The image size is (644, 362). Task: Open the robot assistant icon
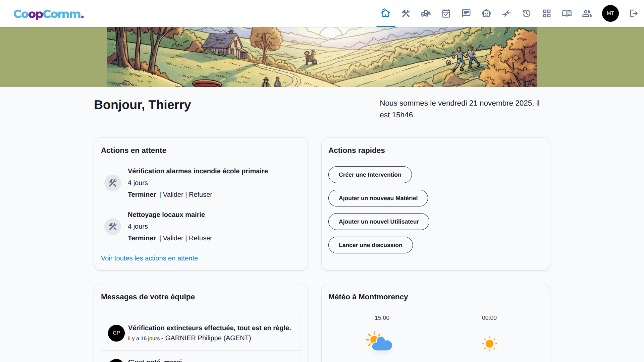(x=486, y=13)
